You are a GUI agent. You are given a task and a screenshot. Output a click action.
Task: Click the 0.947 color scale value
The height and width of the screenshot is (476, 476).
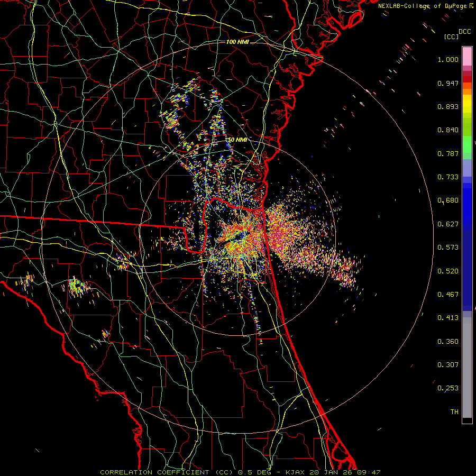(448, 83)
